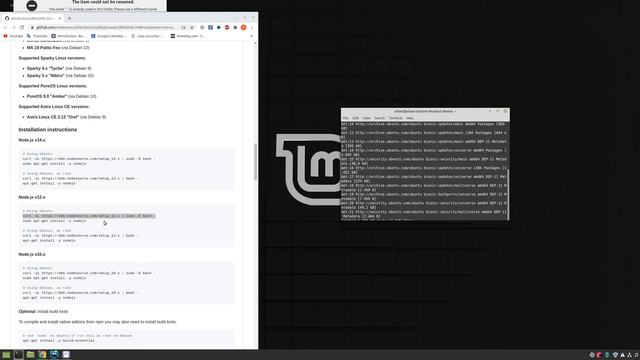Reload the GitHub page in browser
Screen dimensions: 640x360
pyautogui.click(x=22, y=27)
